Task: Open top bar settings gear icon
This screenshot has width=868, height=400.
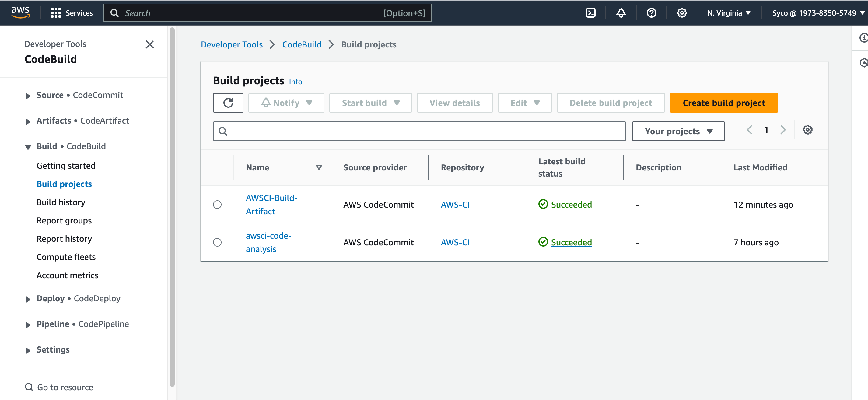Action: pyautogui.click(x=682, y=13)
